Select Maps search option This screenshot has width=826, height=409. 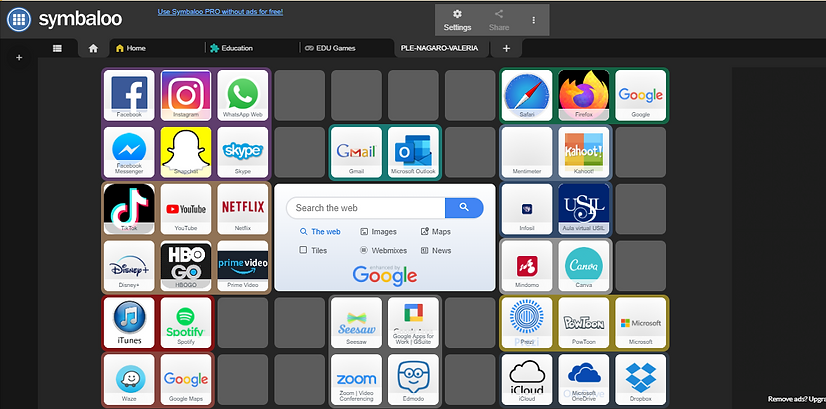point(436,231)
